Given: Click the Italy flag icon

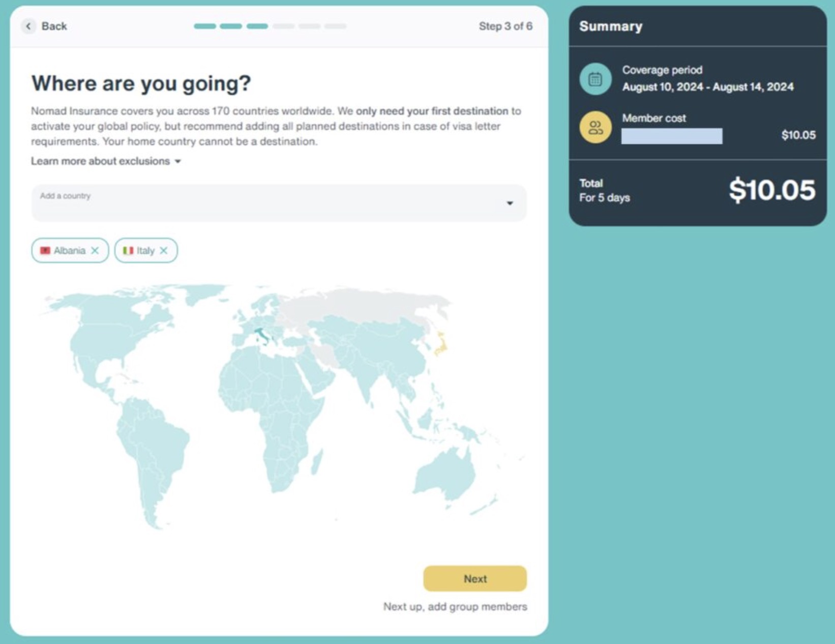Looking at the screenshot, I should (128, 250).
